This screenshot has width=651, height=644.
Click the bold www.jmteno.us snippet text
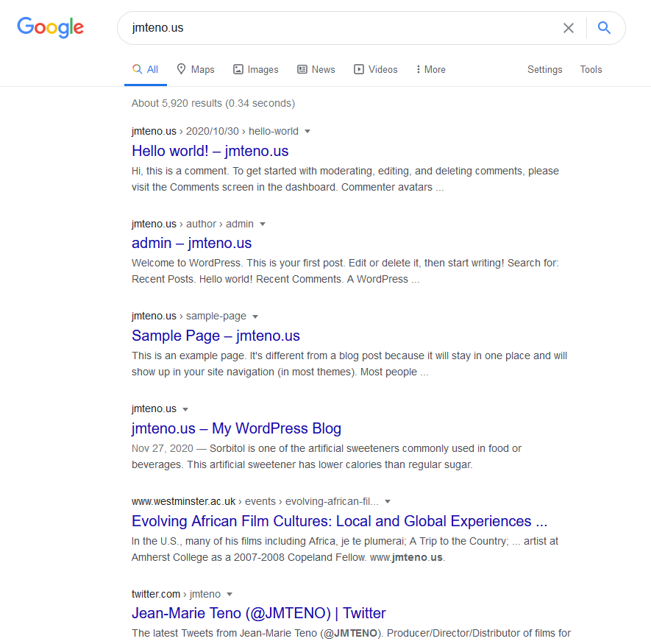pyautogui.click(x=406, y=557)
